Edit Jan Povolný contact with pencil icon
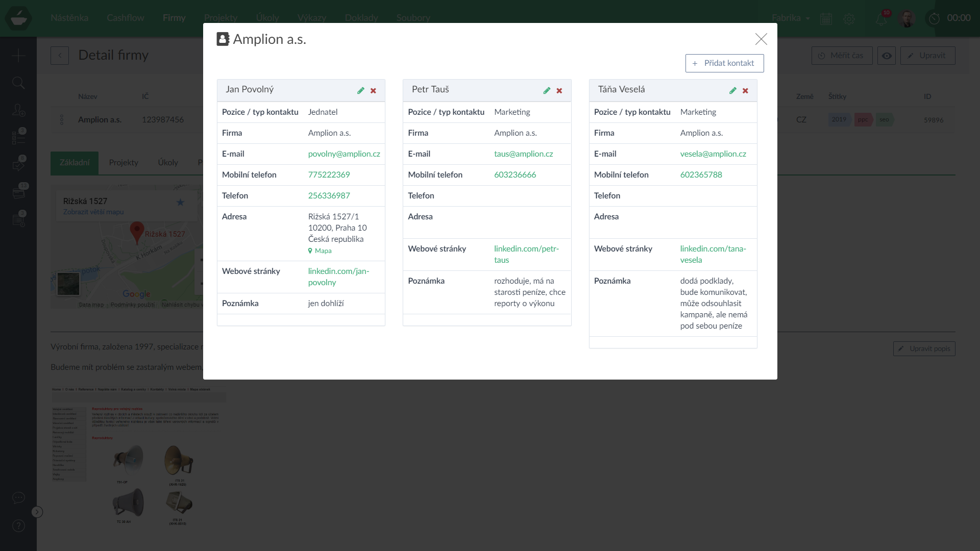 [x=361, y=90]
